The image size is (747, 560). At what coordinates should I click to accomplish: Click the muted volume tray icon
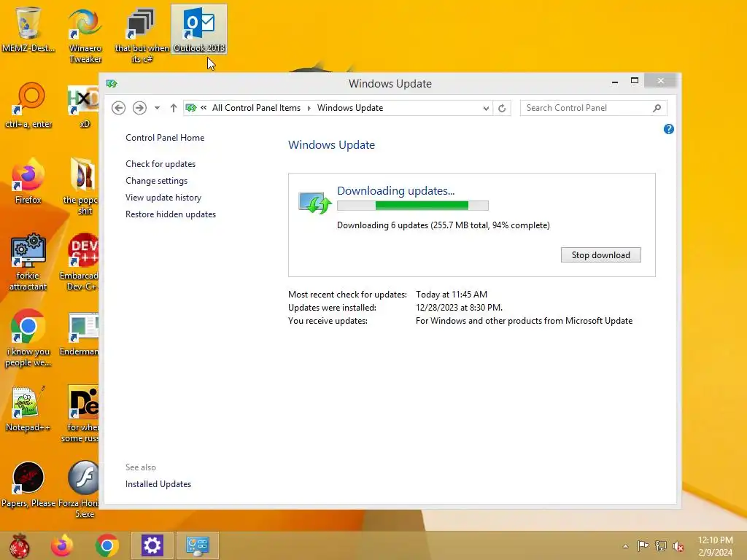pos(678,546)
